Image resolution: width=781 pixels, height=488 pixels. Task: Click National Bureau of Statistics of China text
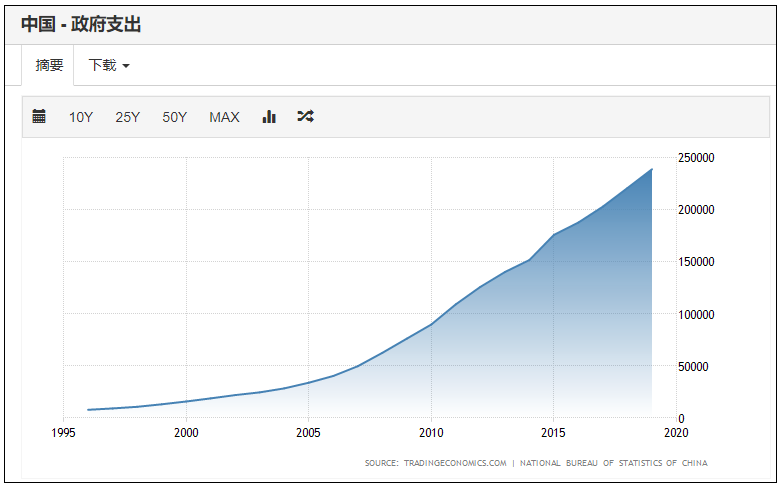pos(614,463)
